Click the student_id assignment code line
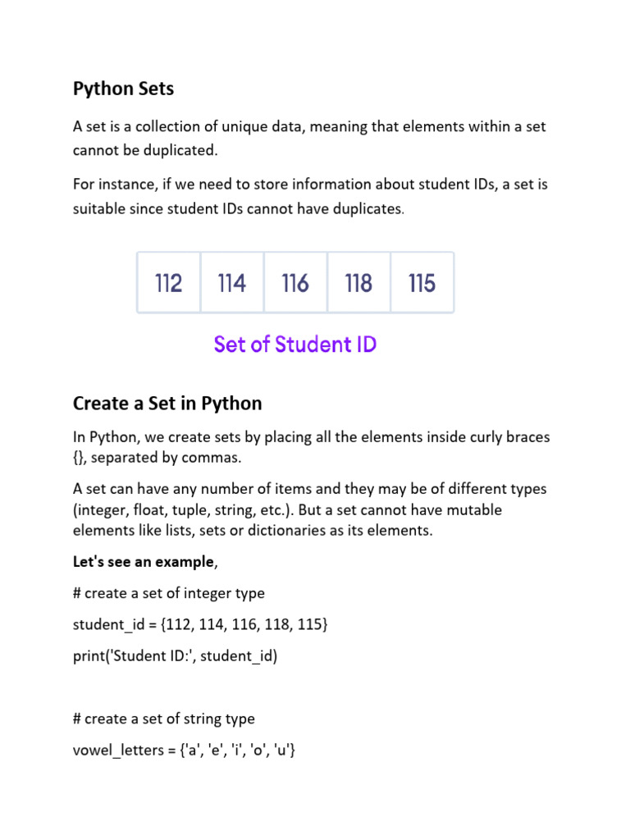The image size is (630, 840). coord(200,625)
